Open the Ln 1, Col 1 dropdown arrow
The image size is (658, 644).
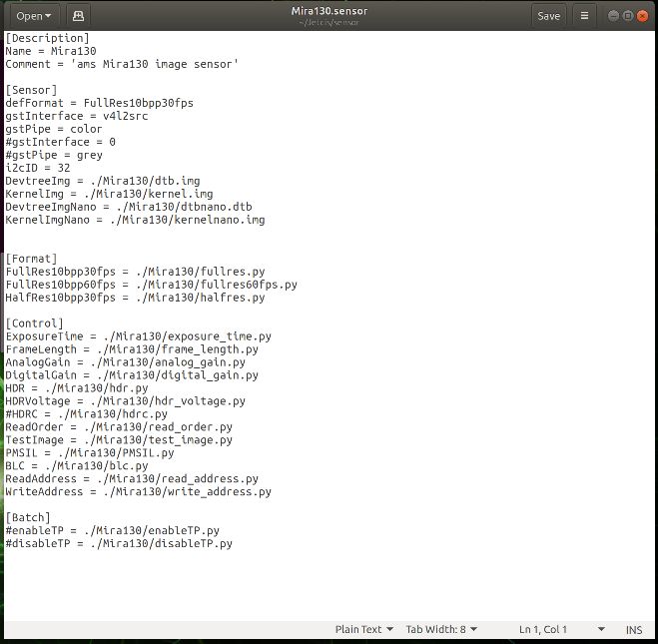click(601, 629)
